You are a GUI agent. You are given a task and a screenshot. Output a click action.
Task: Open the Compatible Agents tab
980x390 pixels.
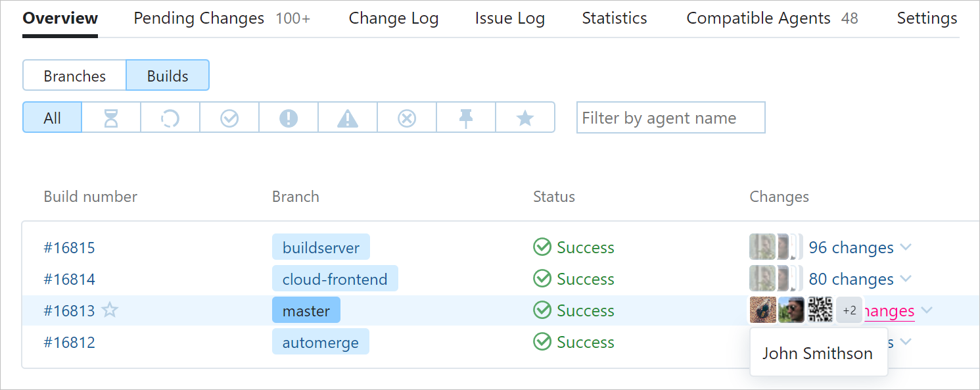pos(758,18)
